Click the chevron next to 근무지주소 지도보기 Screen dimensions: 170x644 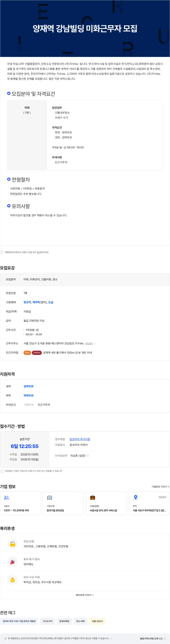click(x=95, y=344)
